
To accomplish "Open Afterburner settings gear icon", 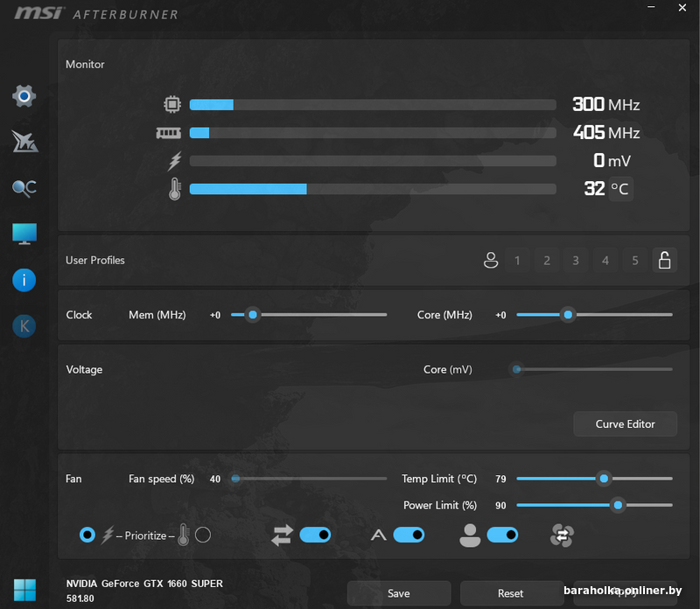I will (24, 96).
